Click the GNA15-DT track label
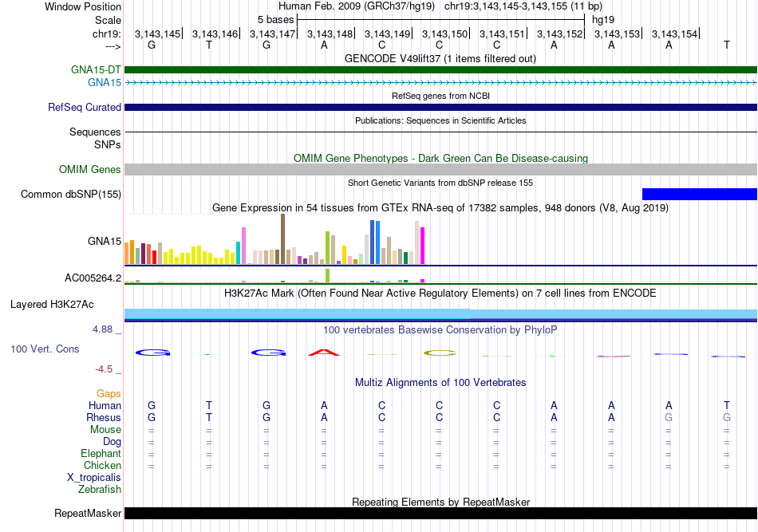Screen dimensions: 758x532 (x=96, y=69)
